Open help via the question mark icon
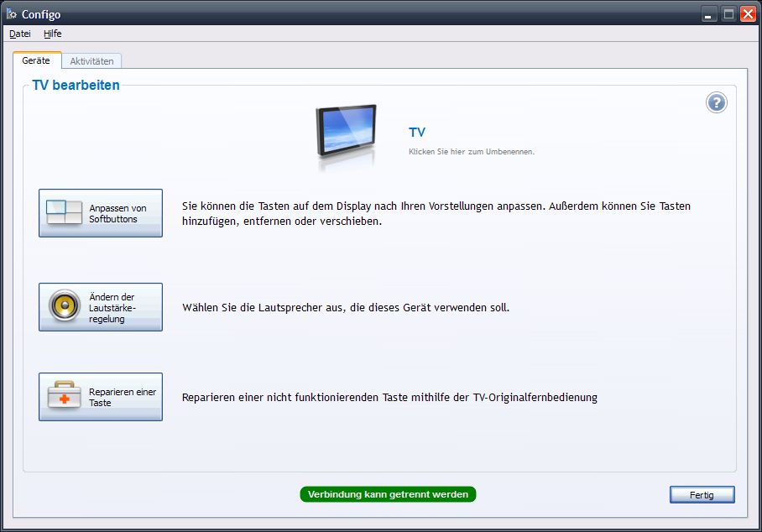762x532 pixels. click(716, 102)
